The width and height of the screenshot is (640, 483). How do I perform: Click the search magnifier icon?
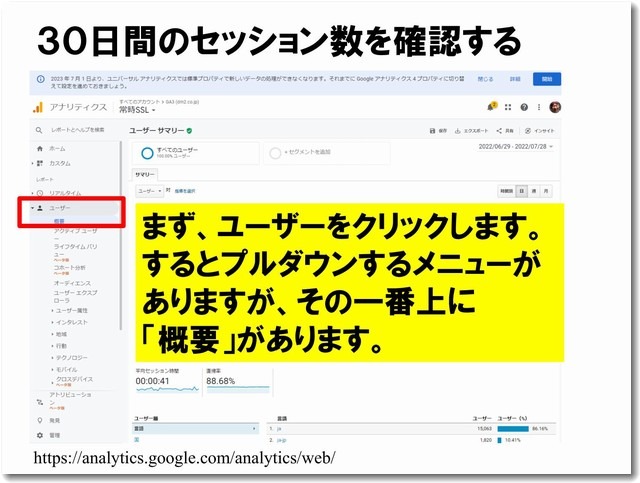[39, 130]
